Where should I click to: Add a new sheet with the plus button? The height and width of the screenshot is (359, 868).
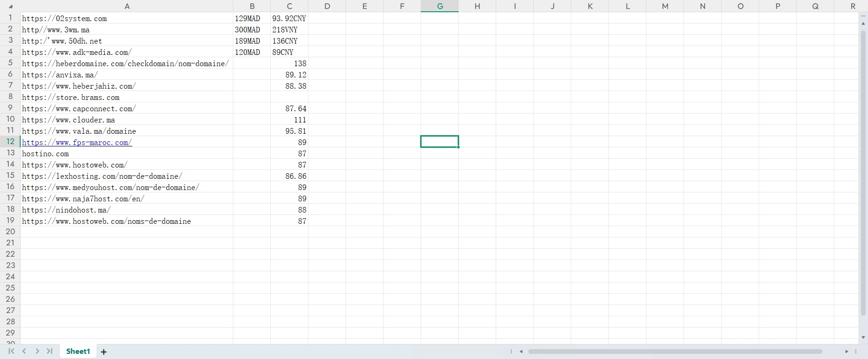(x=104, y=351)
